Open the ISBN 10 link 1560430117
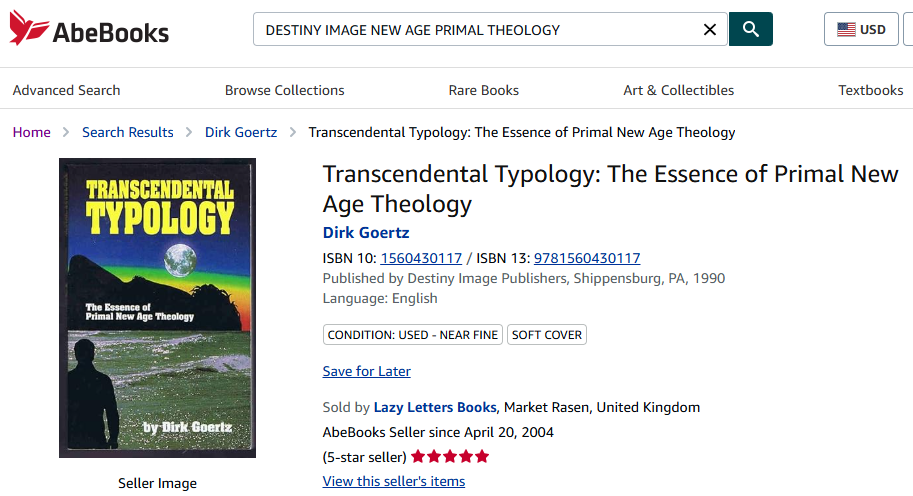Screen dimensions: 913x496 click(421, 258)
